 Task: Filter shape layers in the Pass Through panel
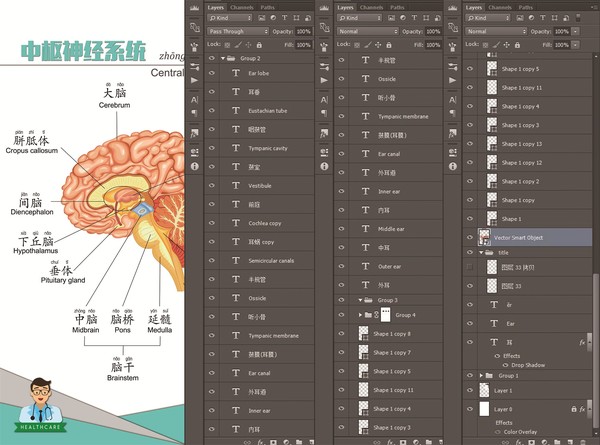296,18
